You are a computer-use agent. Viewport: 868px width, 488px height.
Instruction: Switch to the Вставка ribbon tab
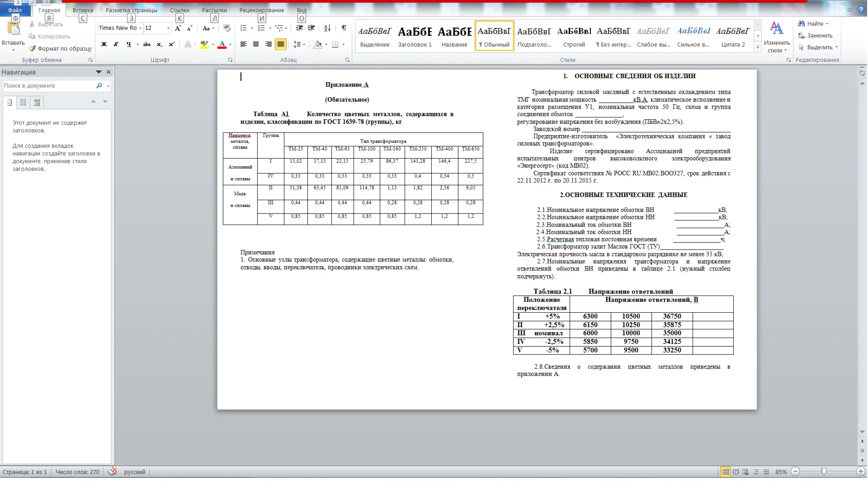pyautogui.click(x=83, y=10)
